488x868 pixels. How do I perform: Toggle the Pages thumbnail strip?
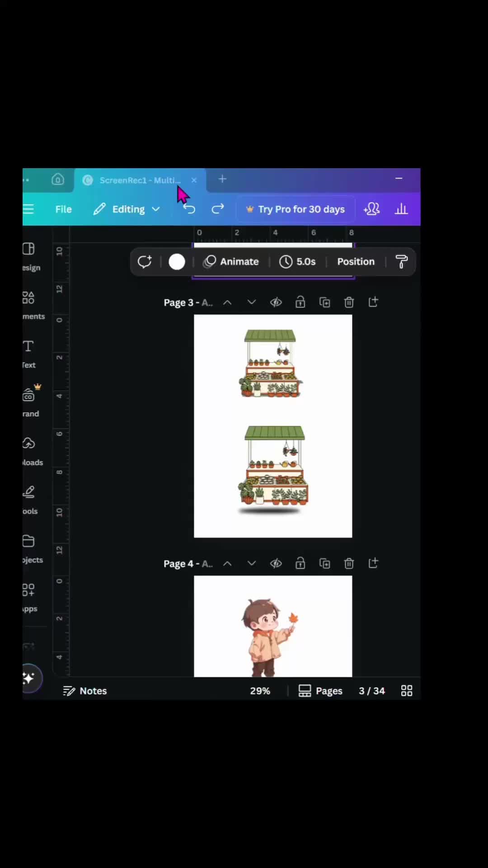coord(320,691)
